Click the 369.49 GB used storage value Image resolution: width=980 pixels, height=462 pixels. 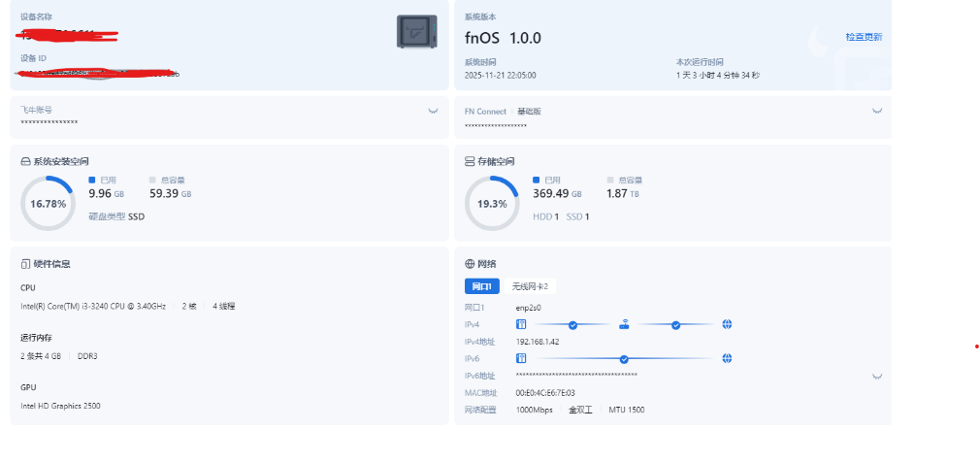tap(557, 194)
